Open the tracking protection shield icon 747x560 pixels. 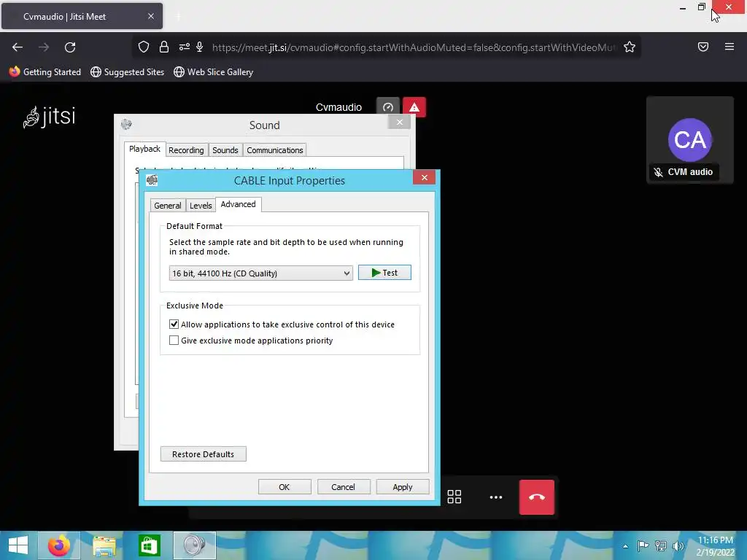pyautogui.click(x=144, y=47)
